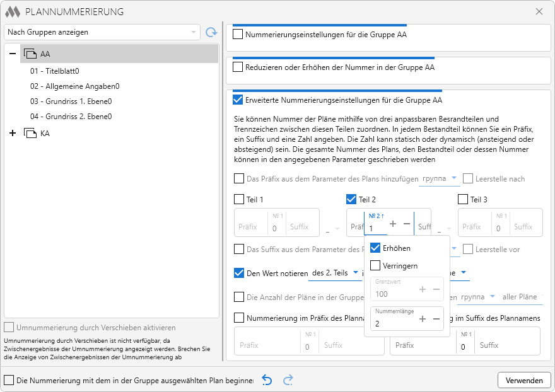The image size is (555, 392).
Task: Enable the Verringern checkbox
Action: [x=375, y=266]
